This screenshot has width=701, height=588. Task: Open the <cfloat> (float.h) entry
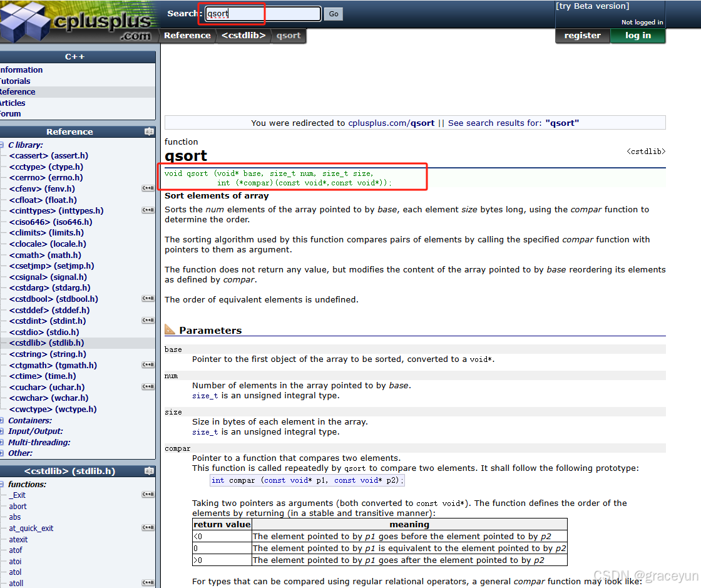(x=43, y=200)
